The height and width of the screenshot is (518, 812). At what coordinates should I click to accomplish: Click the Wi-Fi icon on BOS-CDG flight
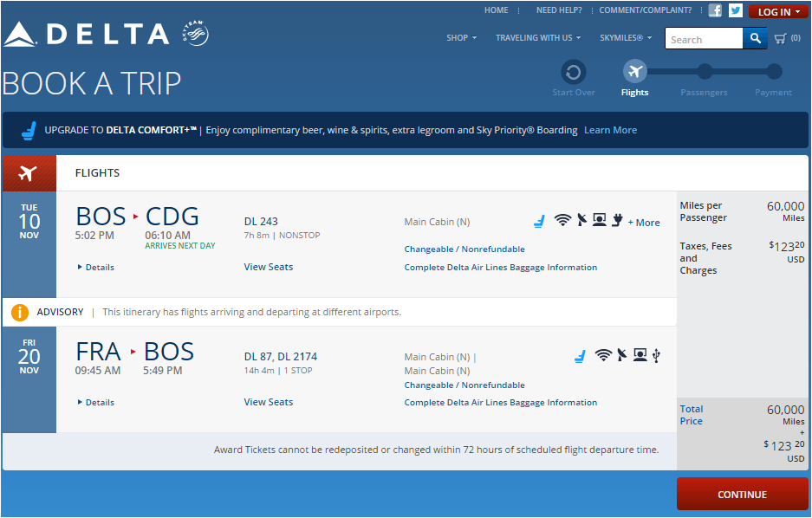click(562, 220)
